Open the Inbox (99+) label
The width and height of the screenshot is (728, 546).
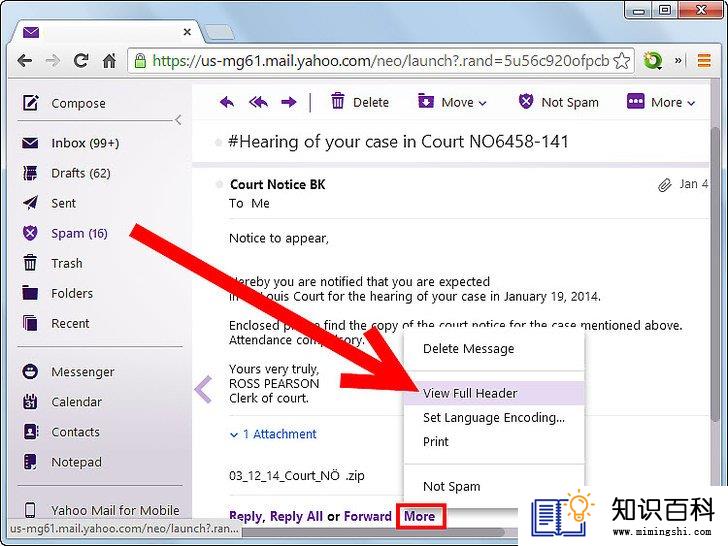click(85, 143)
